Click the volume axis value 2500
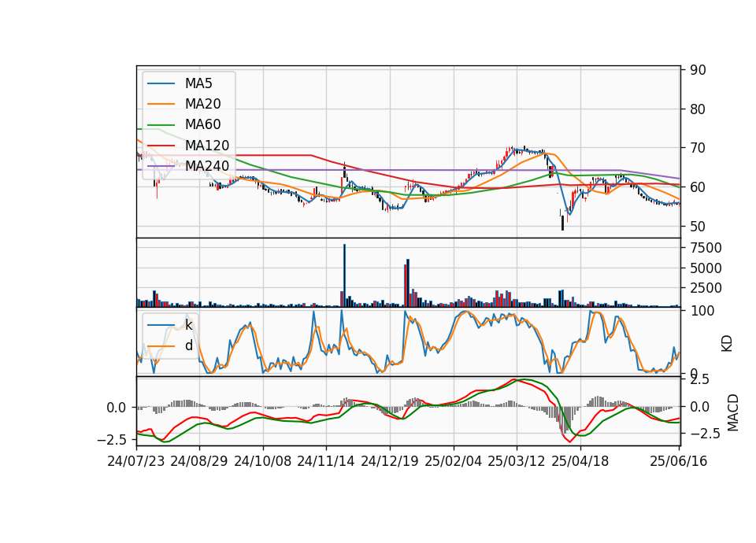 click(706, 288)
